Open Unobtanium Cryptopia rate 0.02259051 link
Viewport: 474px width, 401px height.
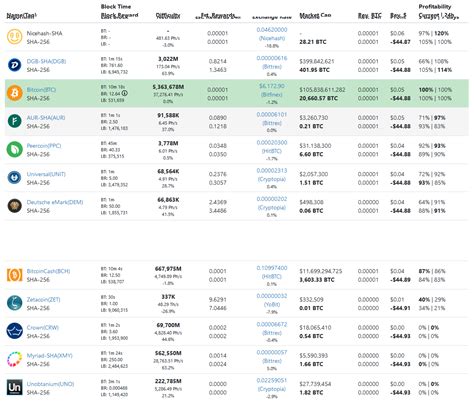point(272,380)
